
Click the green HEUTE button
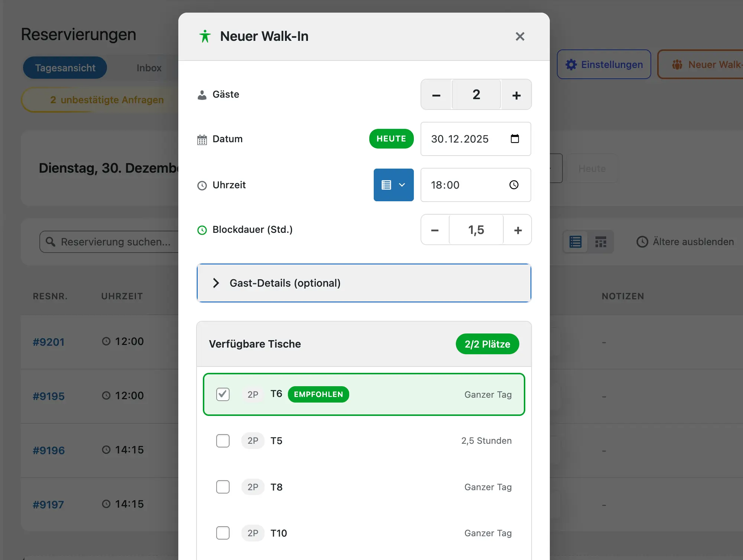tap(391, 139)
